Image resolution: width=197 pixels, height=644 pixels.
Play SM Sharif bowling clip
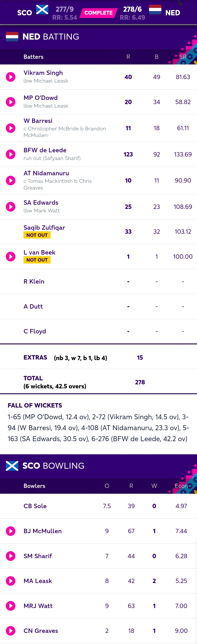point(11,556)
